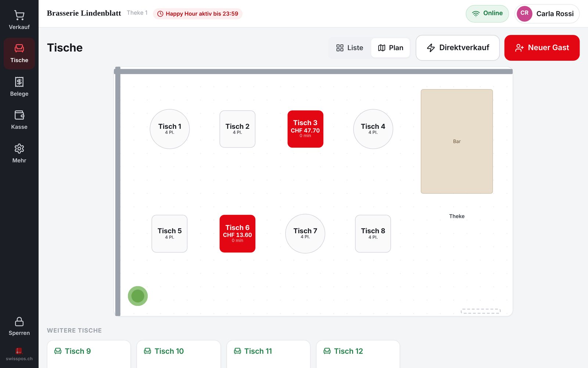Select Tisch 12 card
Viewport: 588px width, 368px height.
click(358, 354)
